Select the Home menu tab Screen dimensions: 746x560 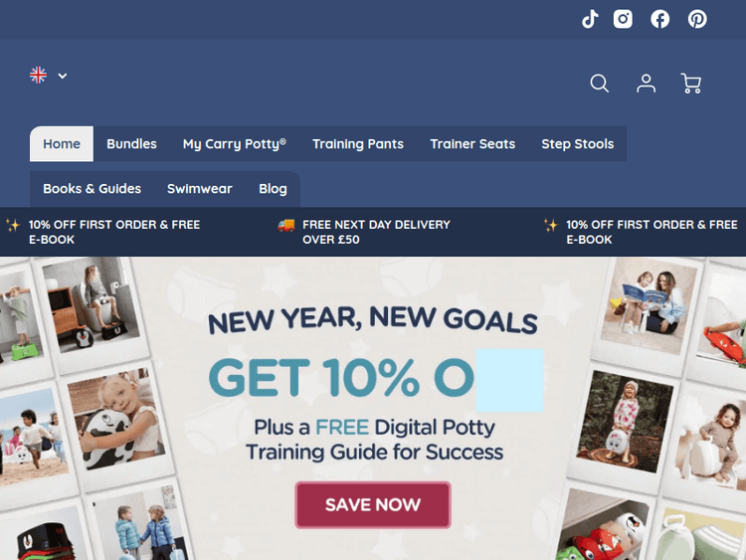point(62,144)
